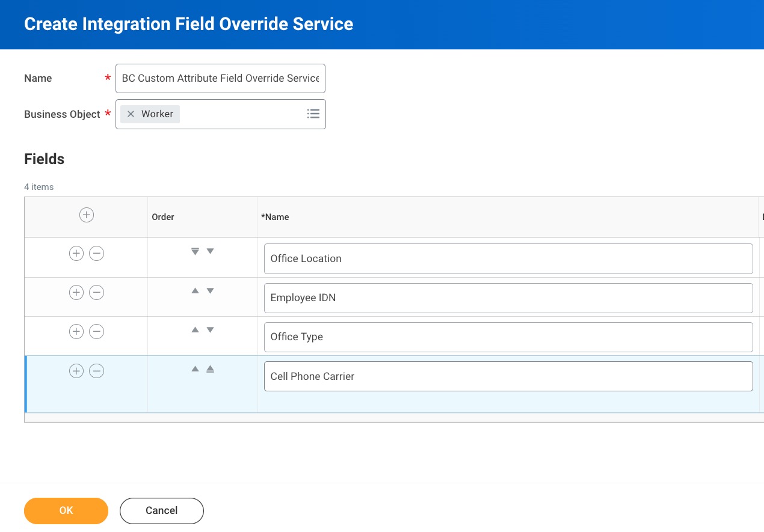This screenshot has height=532, width=764.
Task: Cancel the override service creation
Action: 161,510
